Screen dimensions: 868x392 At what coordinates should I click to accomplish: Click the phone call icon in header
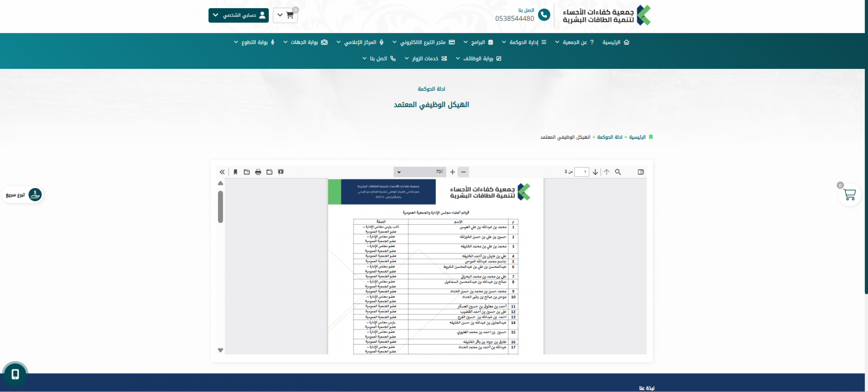[x=544, y=15]
